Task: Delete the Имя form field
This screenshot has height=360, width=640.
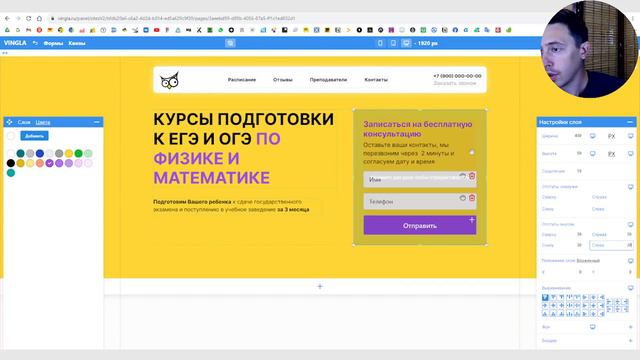Action: coord(472,176)
